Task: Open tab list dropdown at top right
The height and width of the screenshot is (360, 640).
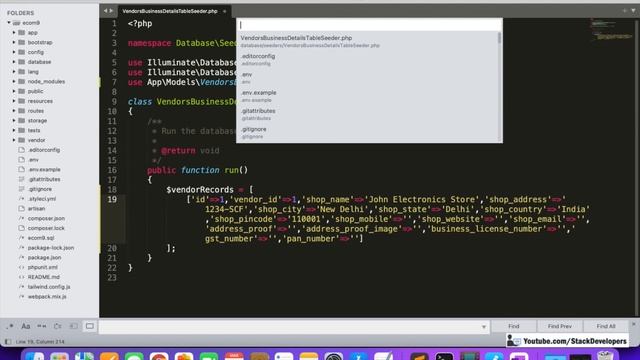Action: [633, 11]
